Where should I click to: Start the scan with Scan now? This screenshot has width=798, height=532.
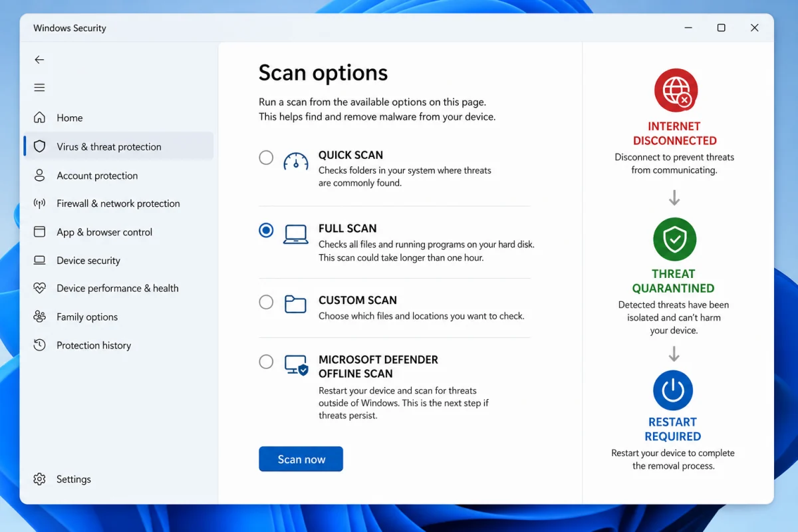coord(301,459)
